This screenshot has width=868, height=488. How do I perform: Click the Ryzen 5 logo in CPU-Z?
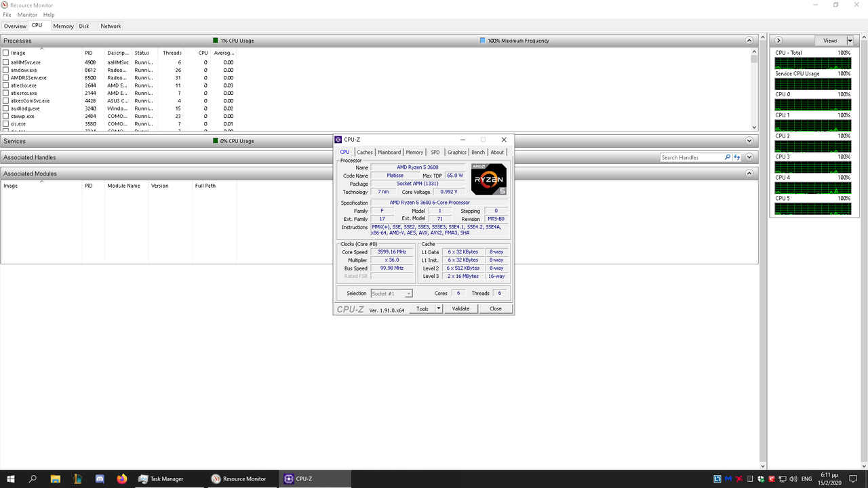pyautogui.click(x=489, y=180)
